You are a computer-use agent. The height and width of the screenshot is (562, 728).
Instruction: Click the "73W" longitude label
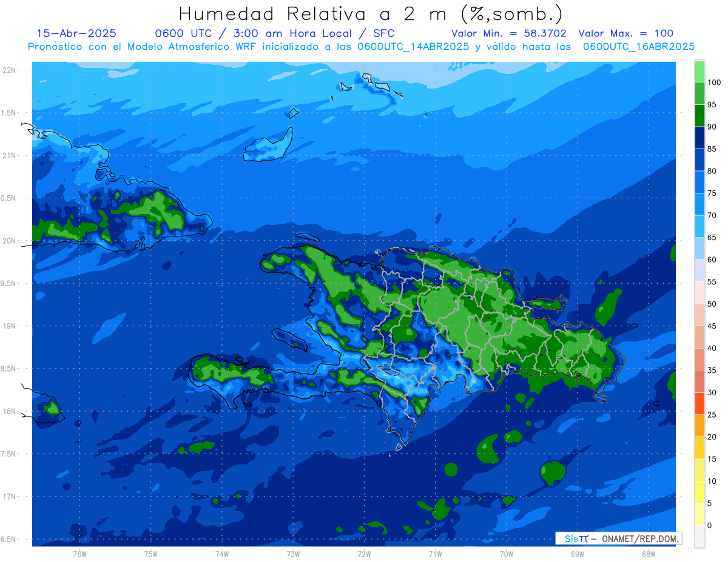click(x=293, y=554)
